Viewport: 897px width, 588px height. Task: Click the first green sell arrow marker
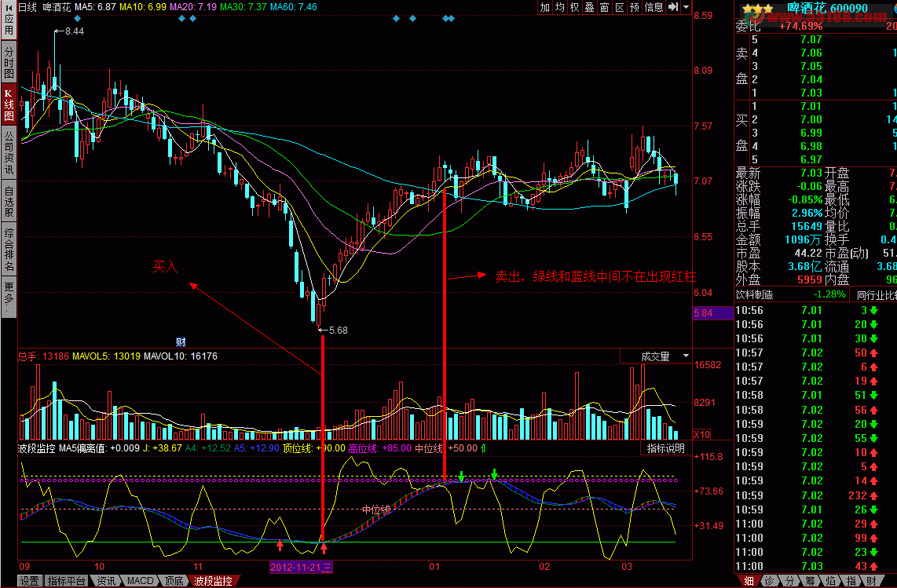click(461, 476)
